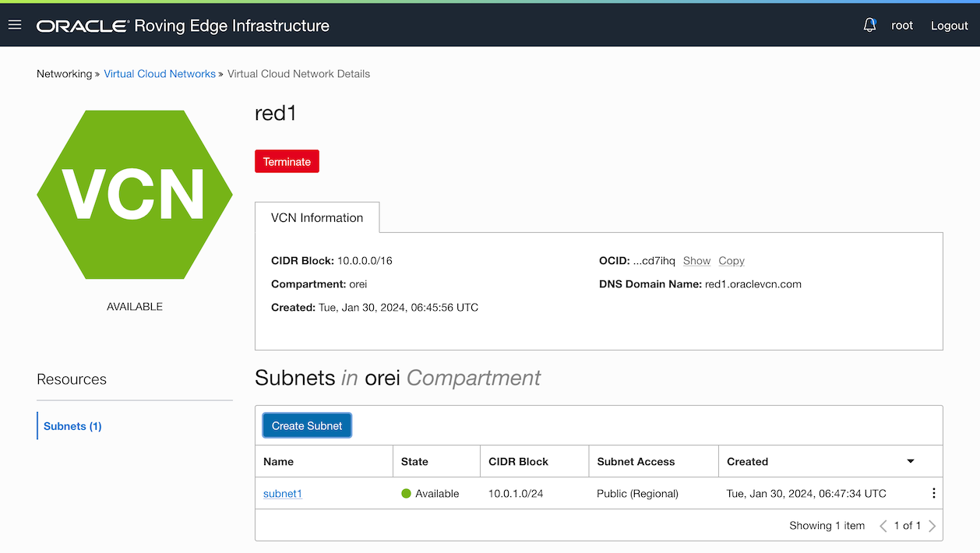Show the full OCID

(696, 261)
